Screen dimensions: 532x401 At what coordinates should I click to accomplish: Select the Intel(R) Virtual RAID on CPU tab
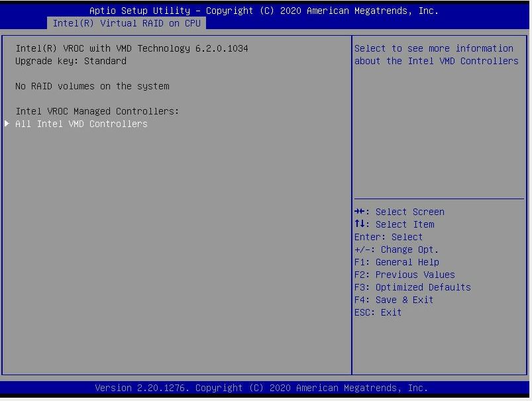pos(127,23)
